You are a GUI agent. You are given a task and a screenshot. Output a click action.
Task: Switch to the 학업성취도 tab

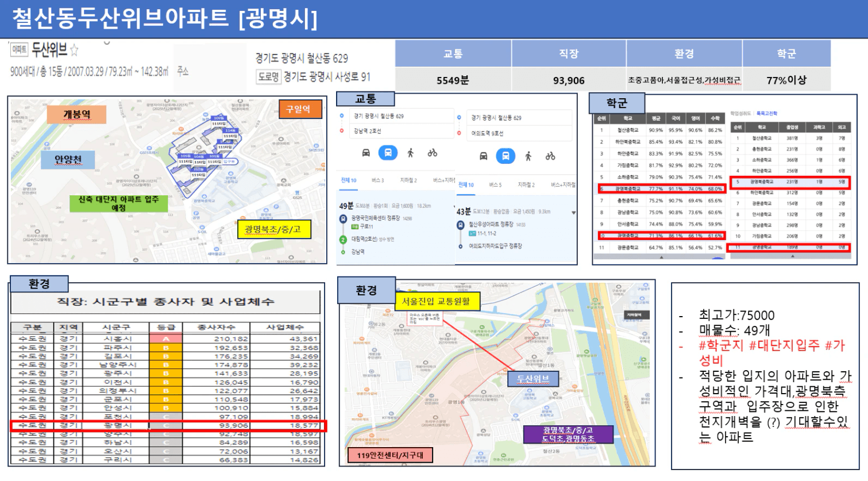tap(741, 113)
